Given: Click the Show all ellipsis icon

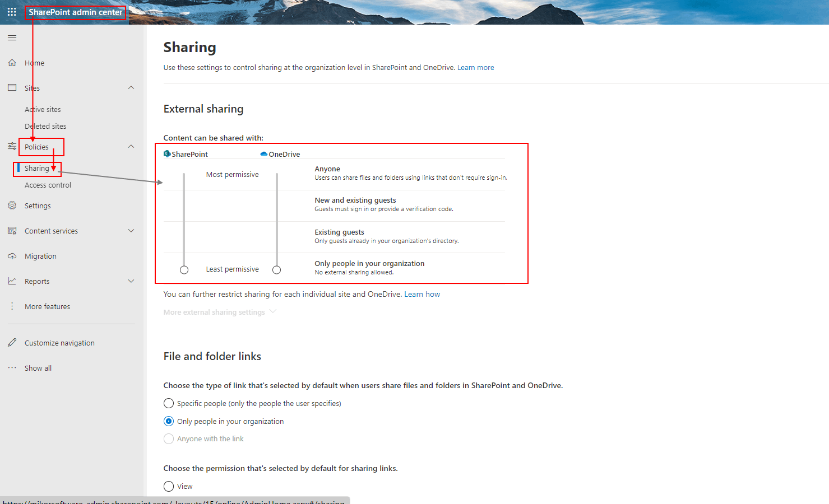Looking at the screenshot, I should [12, 368].
